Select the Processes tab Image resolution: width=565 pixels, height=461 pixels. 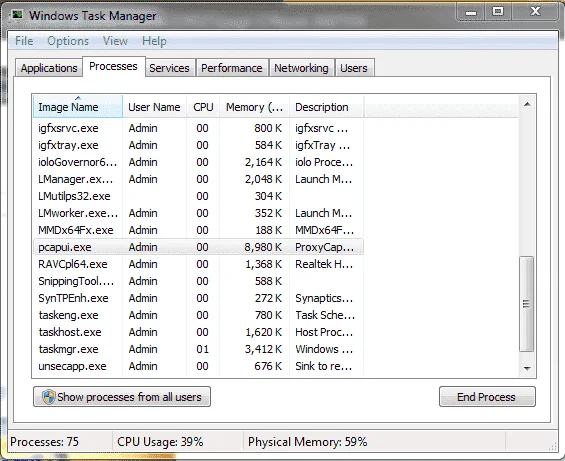(114, 66)
